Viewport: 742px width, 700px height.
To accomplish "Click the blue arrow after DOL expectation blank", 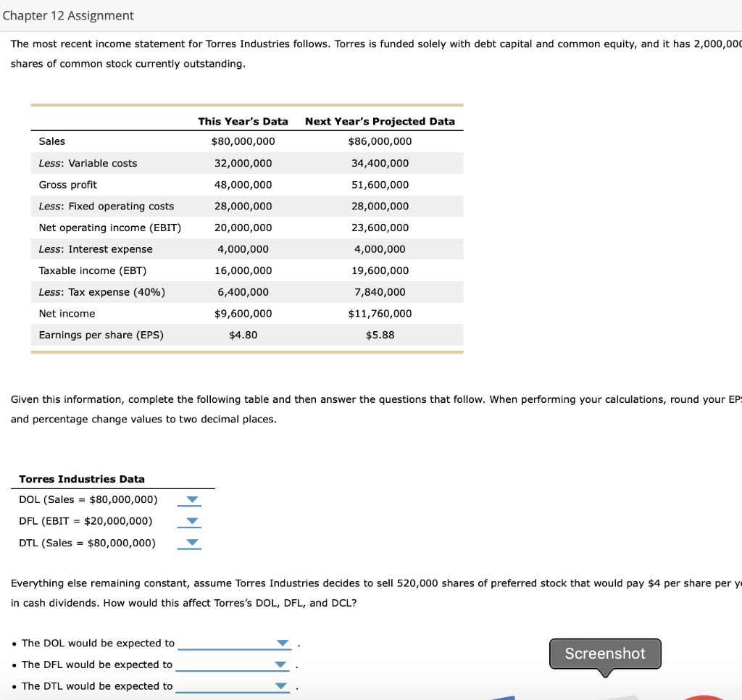I will 281,643.
